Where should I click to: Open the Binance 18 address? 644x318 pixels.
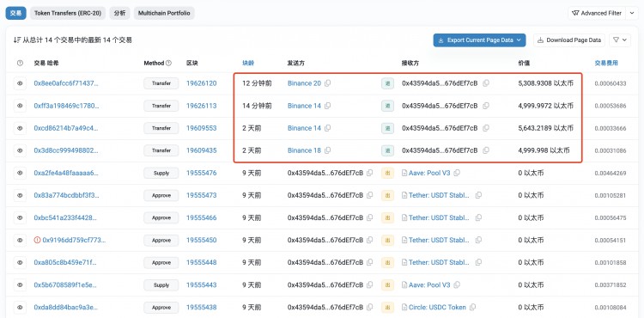pos(304,150)
